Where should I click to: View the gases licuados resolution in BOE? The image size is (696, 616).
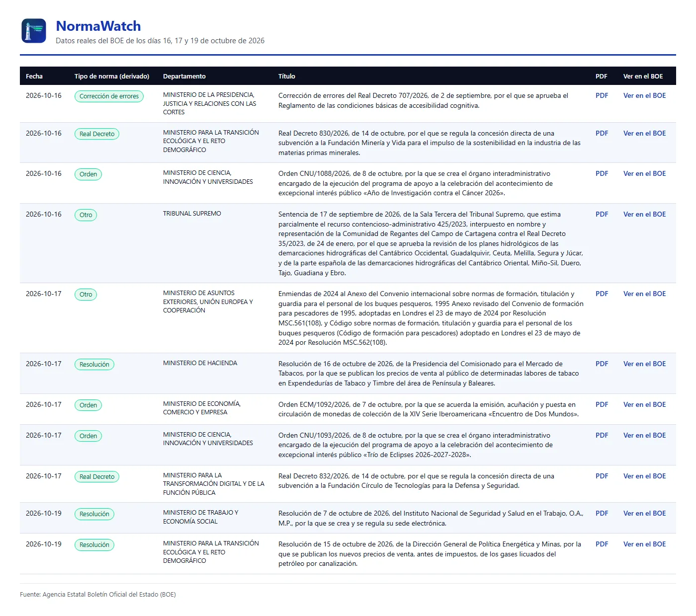tap(644, 544)
